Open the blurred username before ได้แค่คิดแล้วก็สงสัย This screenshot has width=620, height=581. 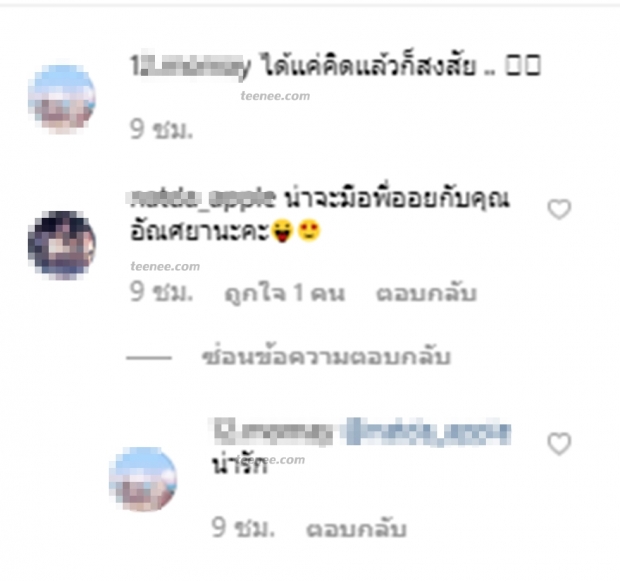point(191,66)
